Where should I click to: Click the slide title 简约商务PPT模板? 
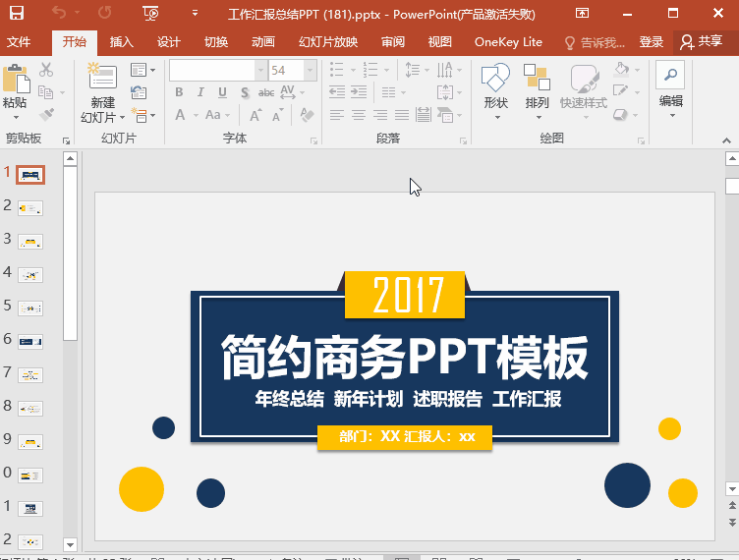tap(405, 358)
